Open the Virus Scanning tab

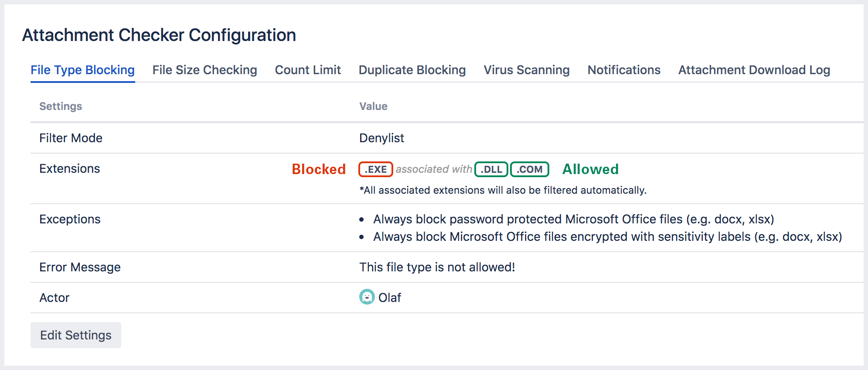[x=526, y=70]
